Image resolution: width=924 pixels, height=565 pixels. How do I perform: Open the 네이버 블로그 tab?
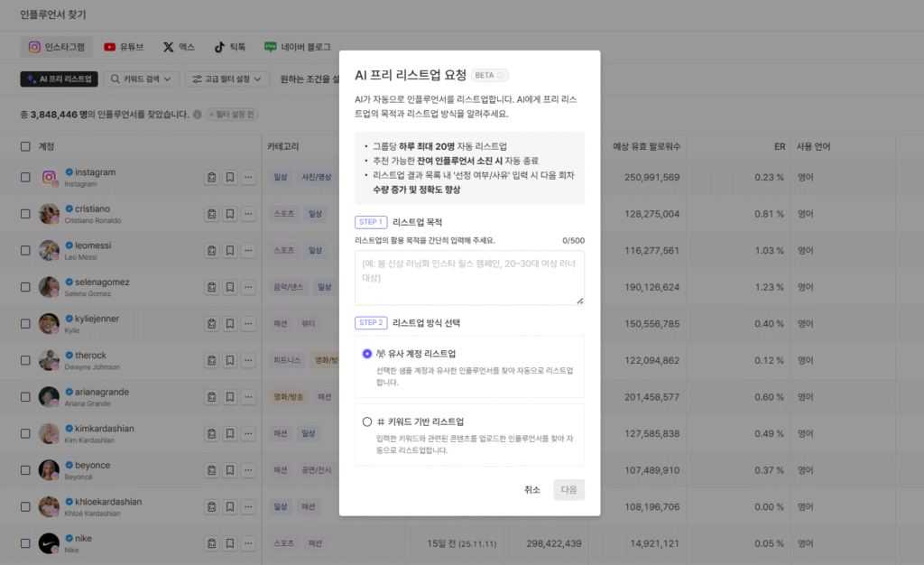(x=297, y=47)
